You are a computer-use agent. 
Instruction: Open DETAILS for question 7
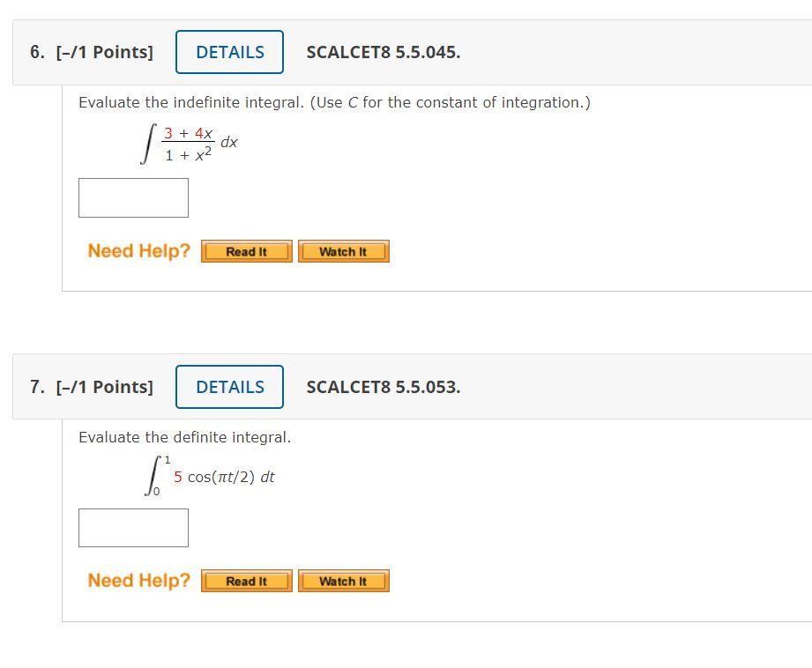[229, 386]
